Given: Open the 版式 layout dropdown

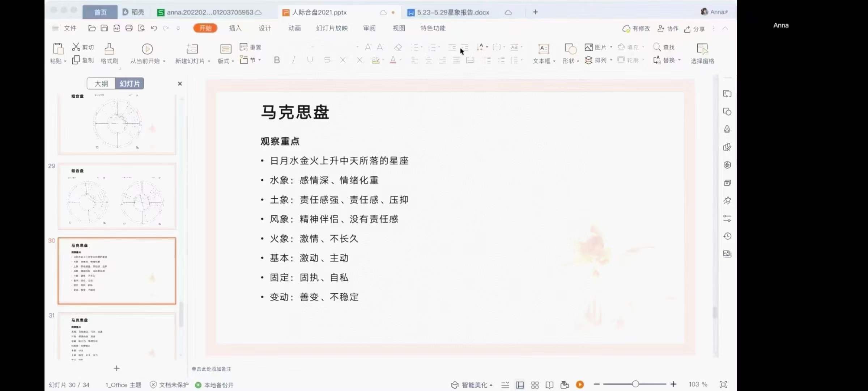Looking at the screenshot, I should pos(225,60).
